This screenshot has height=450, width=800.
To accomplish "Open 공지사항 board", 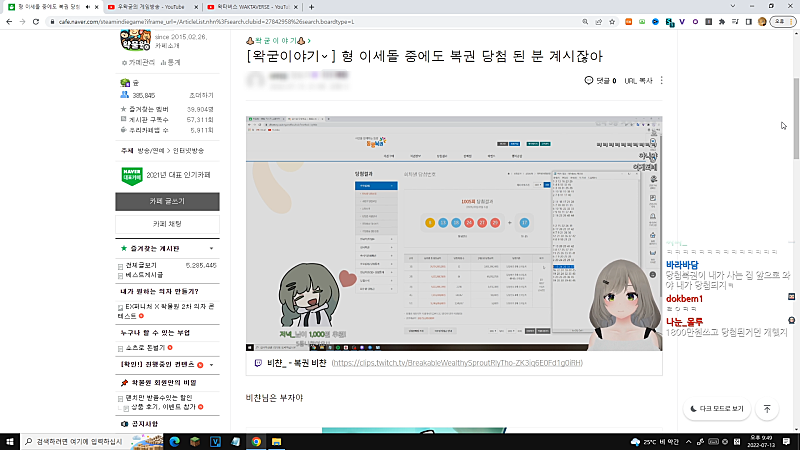I will tap(145, 424).
